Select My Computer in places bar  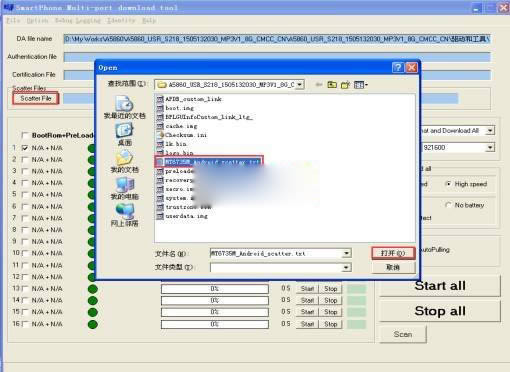coord(124,188)
